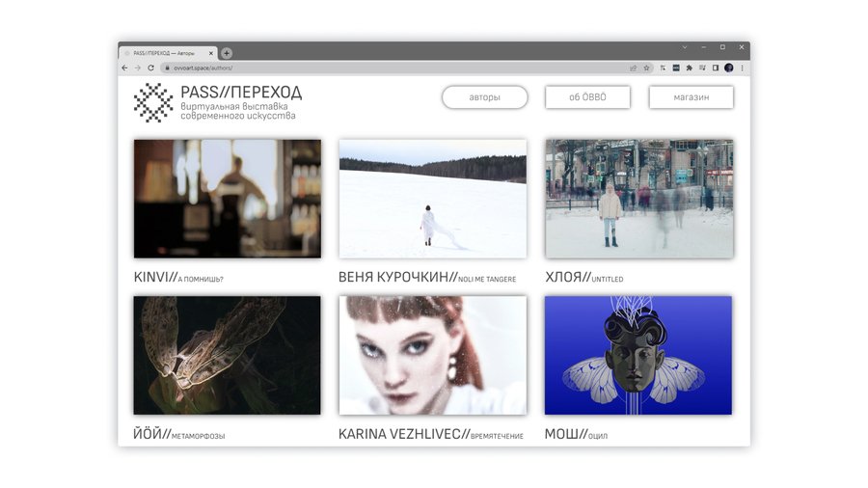Click the МОШ// caption link

(576, 434)
